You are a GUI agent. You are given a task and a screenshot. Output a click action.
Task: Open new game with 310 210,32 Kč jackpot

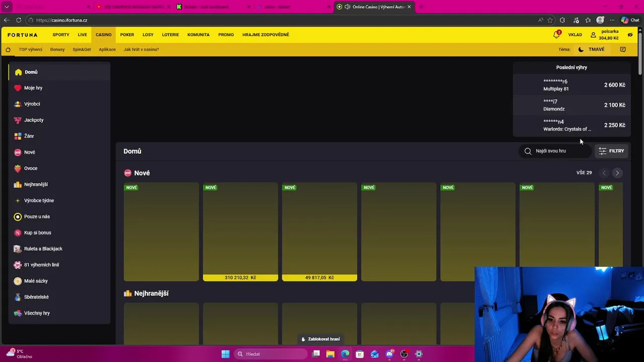[x=240, y=232]
